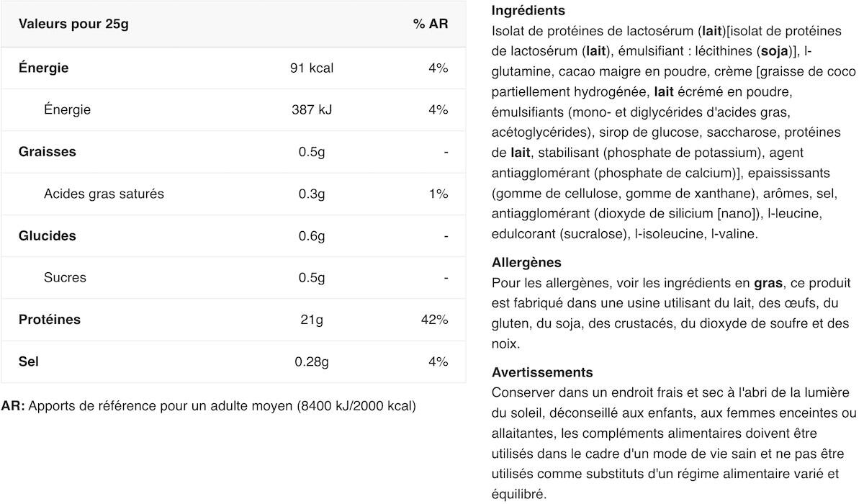864x504 pixels.
Task: Click the "% AR" column header
Action: (x=430, y=24)
